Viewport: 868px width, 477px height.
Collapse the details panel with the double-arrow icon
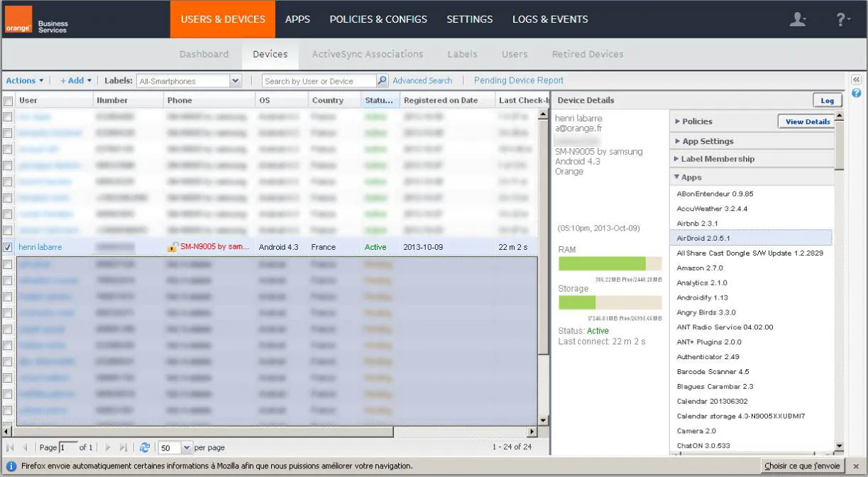coord(856,79)
